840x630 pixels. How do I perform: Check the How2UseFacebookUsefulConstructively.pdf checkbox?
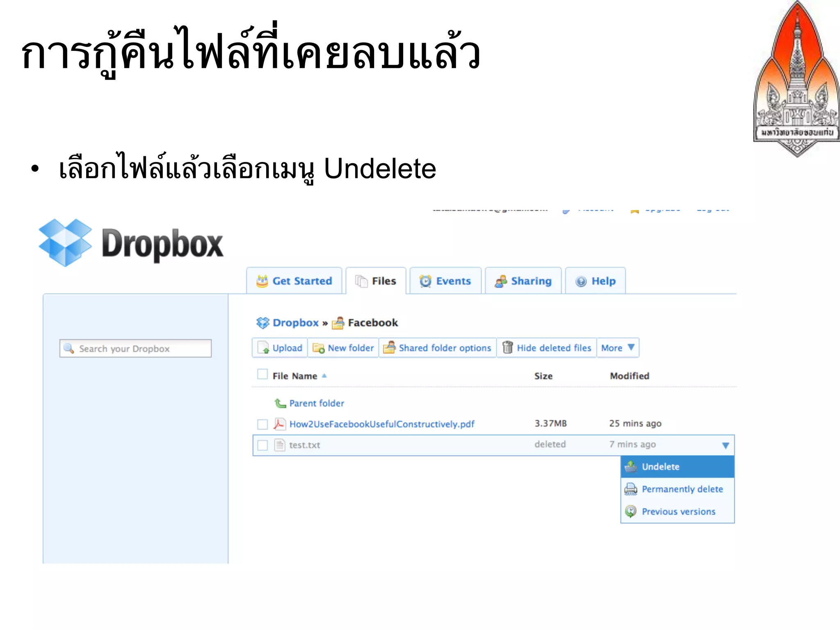click(x=262, y=424)
